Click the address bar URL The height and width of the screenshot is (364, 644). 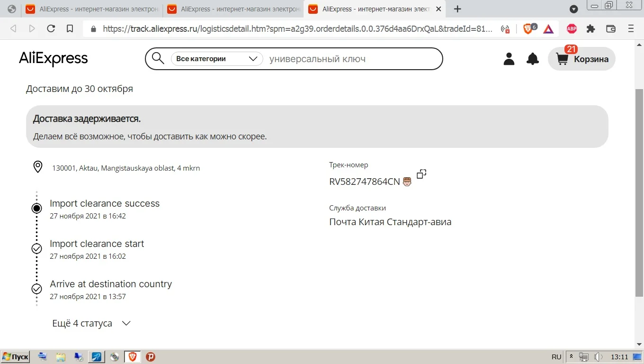point(298,29)
